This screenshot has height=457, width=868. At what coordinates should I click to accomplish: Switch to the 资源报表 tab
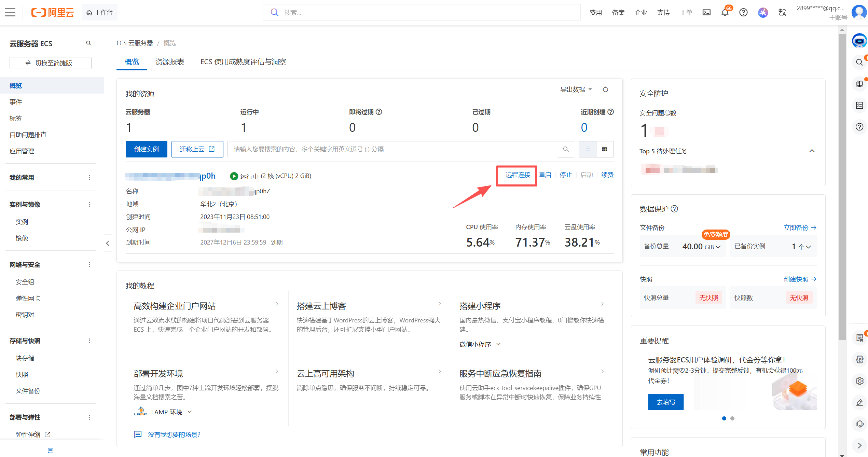click(x=170, y=62)
